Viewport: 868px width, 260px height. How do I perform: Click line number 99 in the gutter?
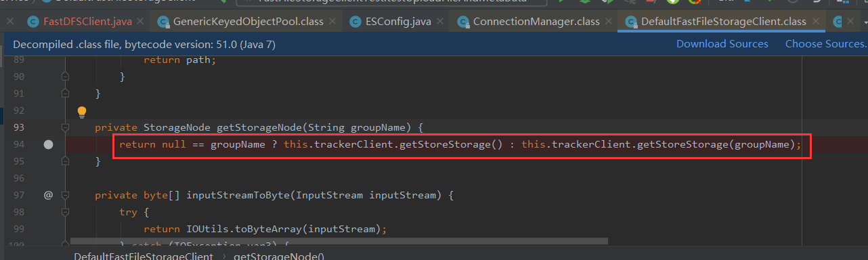pyautogui.click(x=19, y=229)
